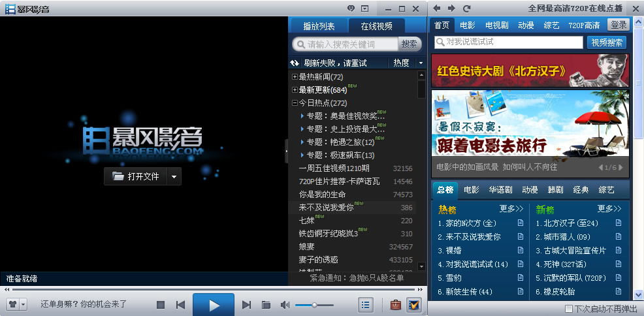644x316 pixels.
Task: Open the 北方汉子 red banner
Action: 530,71
